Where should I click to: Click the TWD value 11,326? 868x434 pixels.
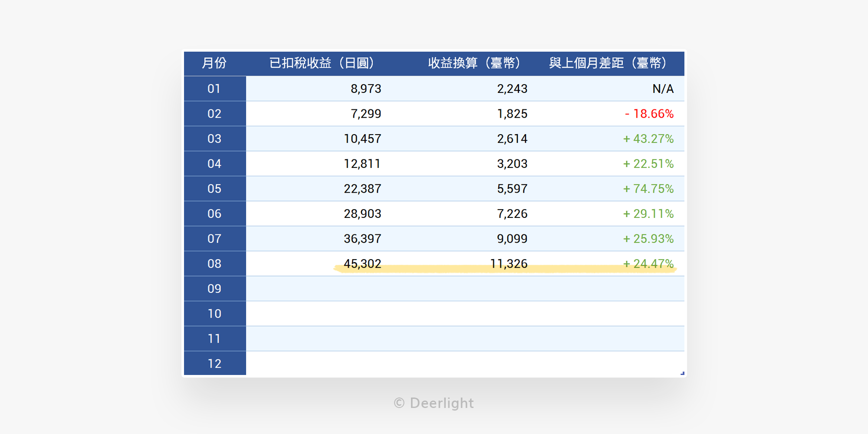(x=509, y=264)
